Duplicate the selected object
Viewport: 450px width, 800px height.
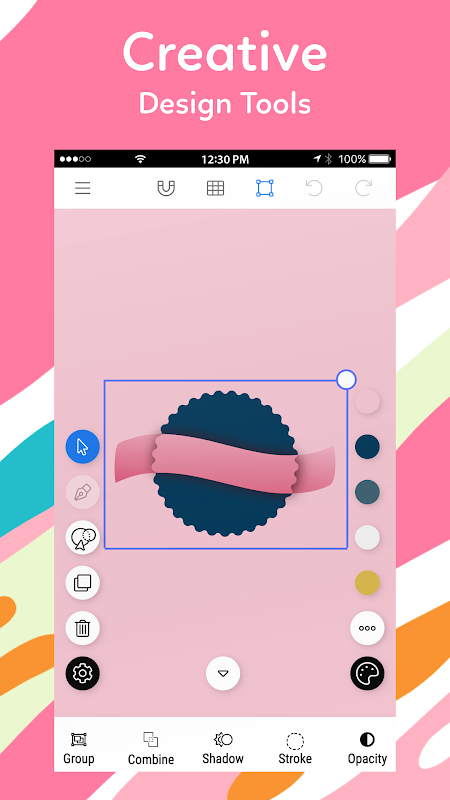(x=83, y=583)
